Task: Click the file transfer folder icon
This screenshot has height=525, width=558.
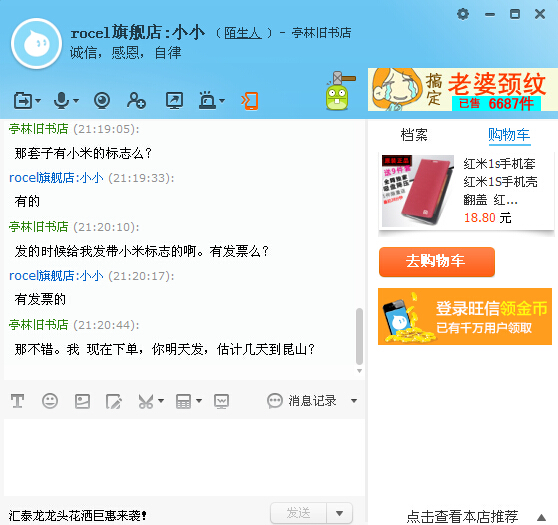Action: pyautogui.click(x=23, y=101)
